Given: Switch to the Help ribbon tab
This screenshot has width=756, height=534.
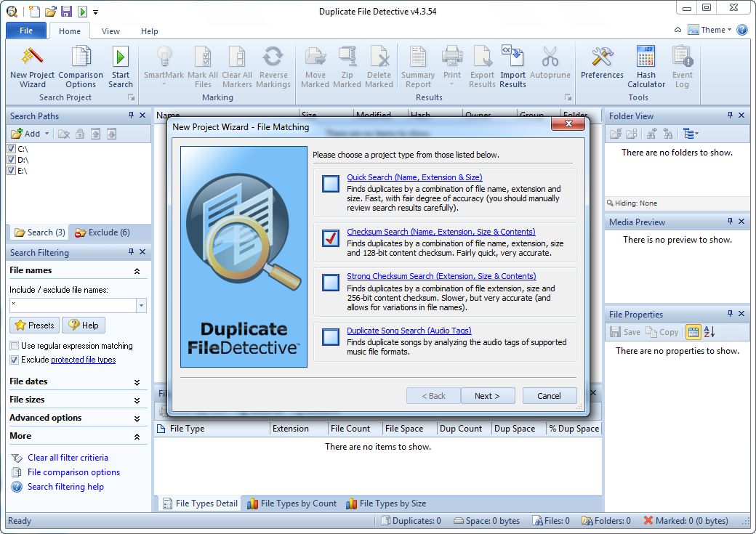Looking at the screenshot, I should coord(150,31).
